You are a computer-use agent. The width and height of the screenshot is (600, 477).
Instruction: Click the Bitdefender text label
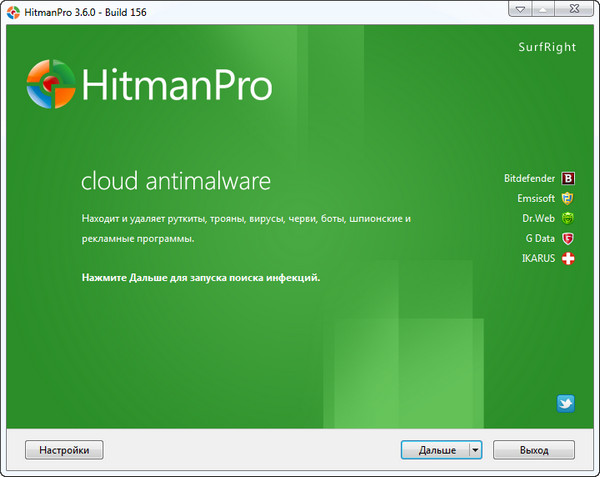point(529,178)
